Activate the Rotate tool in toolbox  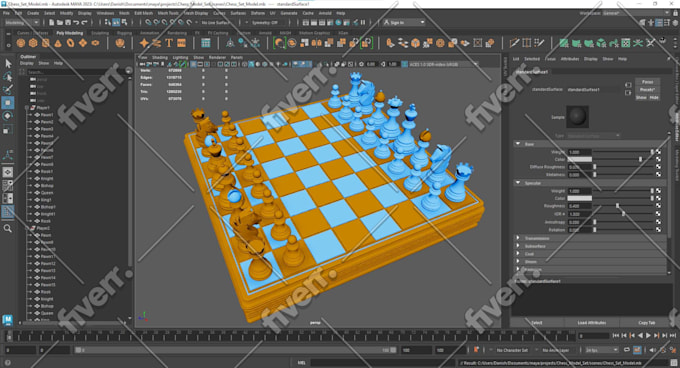tap(8, 116)
